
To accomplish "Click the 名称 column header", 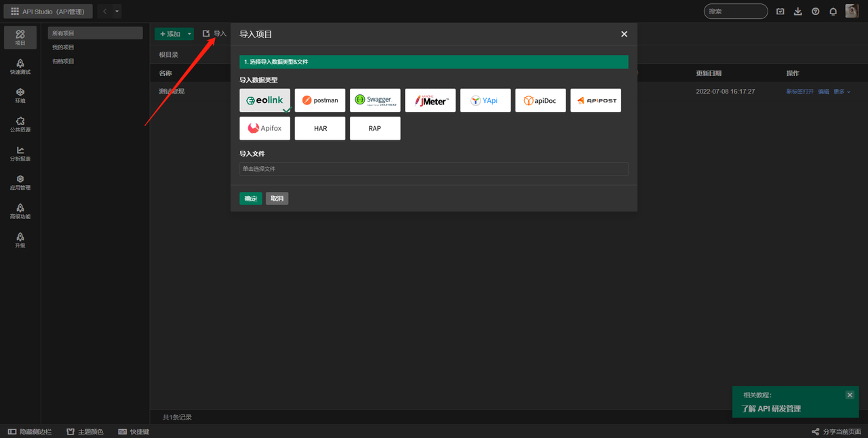I will (165, 73).
